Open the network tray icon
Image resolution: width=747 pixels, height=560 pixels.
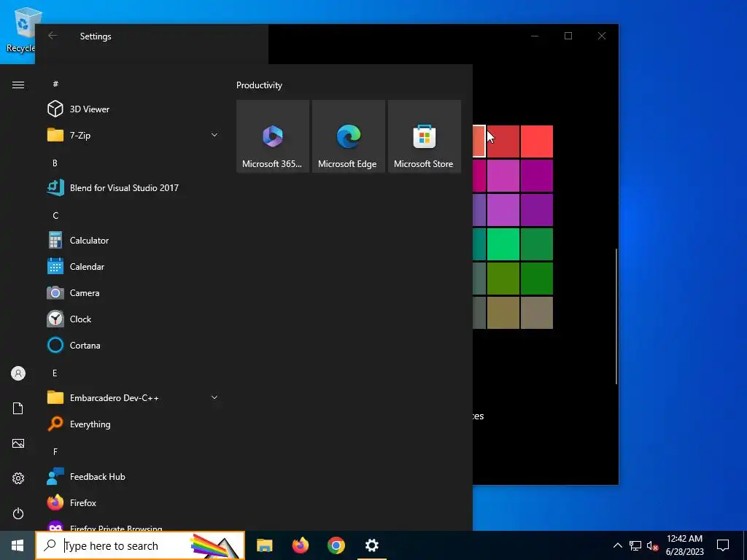click(x=635, y=545)
